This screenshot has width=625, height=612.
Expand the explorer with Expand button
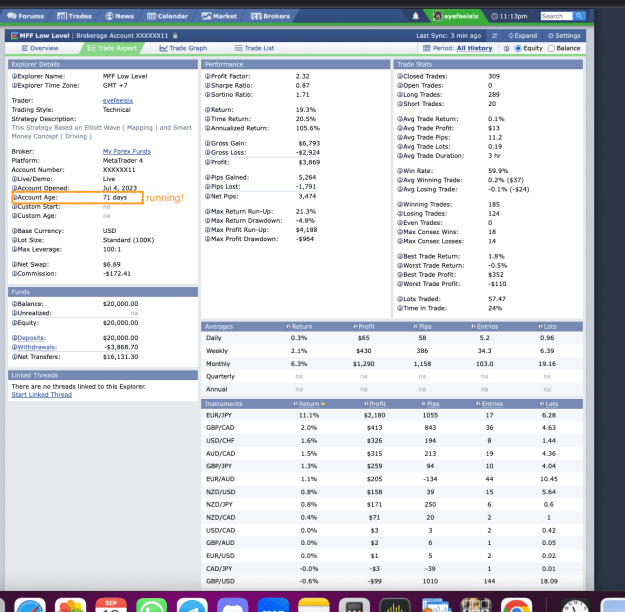523,35
